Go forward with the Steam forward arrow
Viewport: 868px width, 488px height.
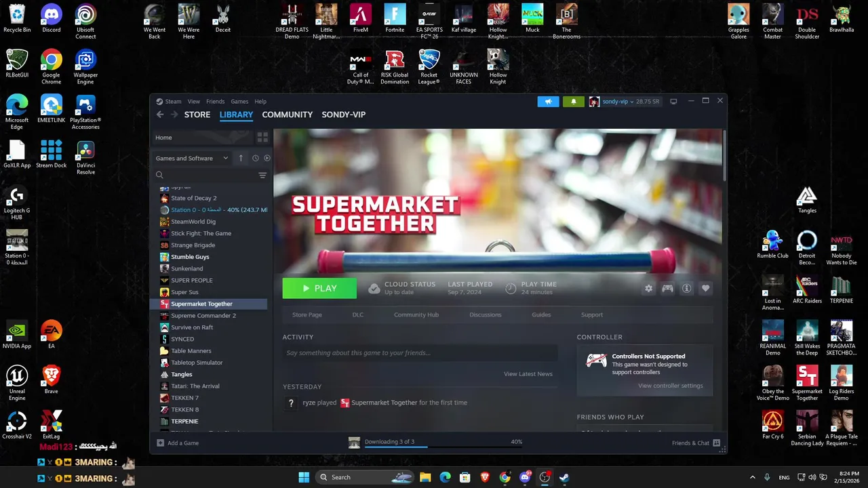pos(174,115)
